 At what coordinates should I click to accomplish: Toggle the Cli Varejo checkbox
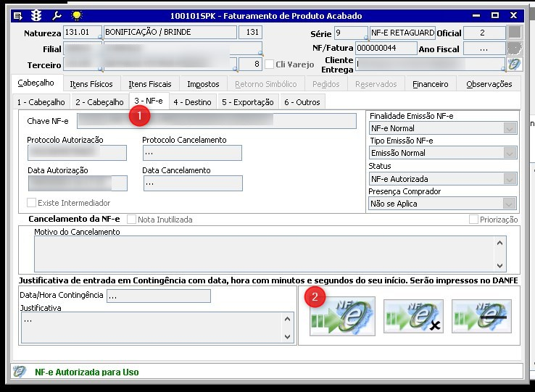coord(269,64)
